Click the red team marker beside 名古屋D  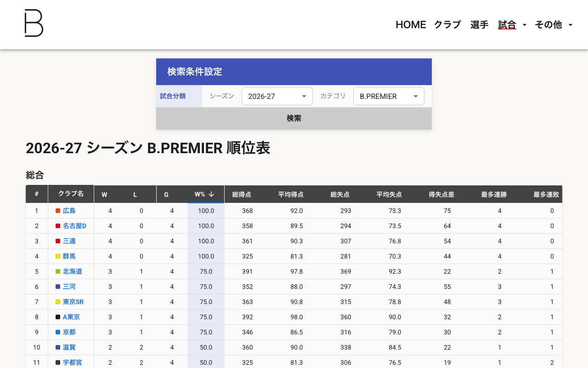tap(58, 226)
